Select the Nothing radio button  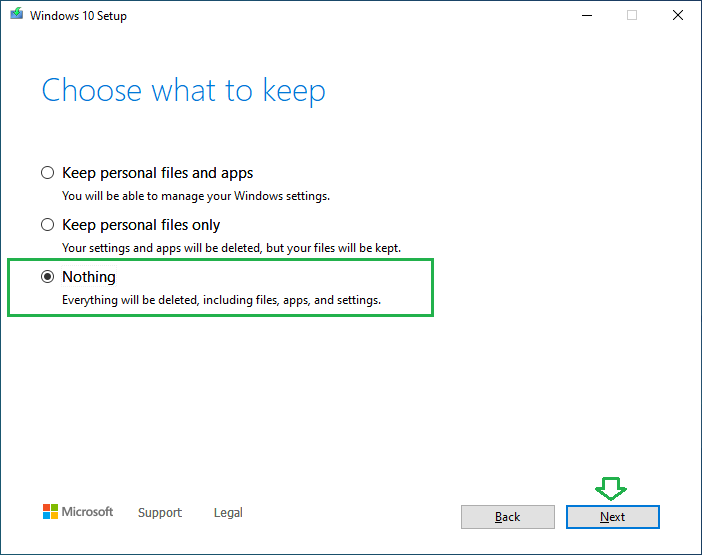47,277
